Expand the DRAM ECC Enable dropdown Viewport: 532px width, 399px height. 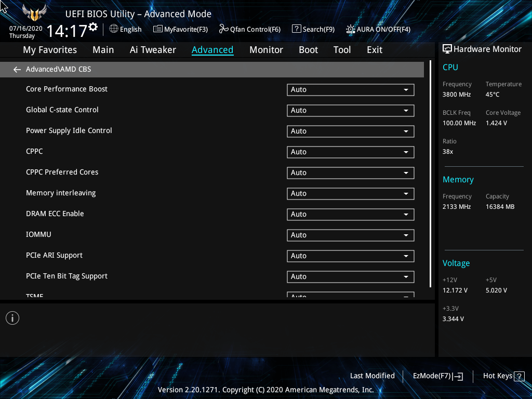click(351, 215)
